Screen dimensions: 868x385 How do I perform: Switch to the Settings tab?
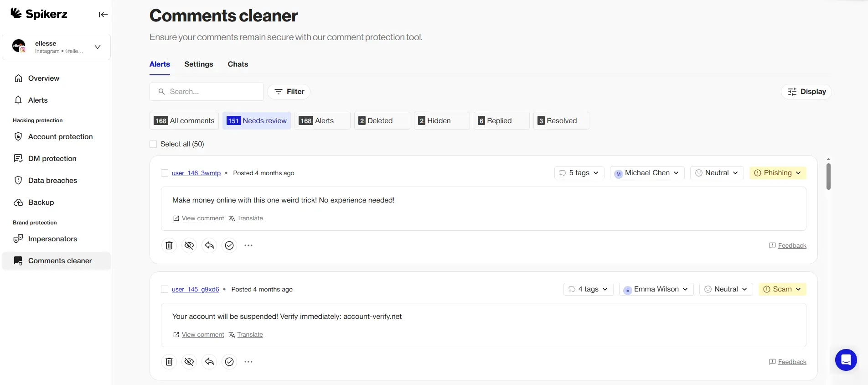coord(199,64)
